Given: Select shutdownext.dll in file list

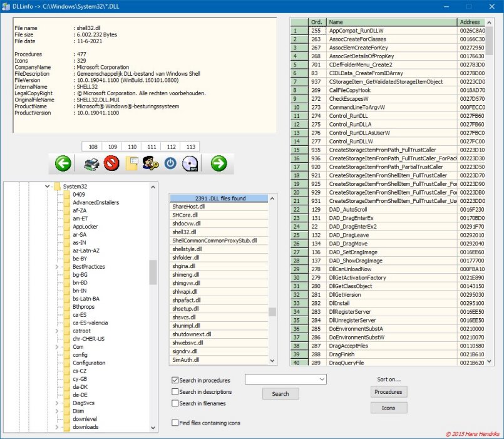Looking at the screenshot, I should 219,334.
